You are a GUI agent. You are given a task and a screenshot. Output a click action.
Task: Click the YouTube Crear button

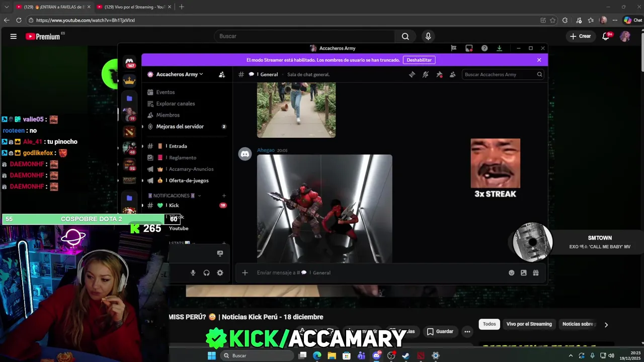(x=580, y=36)
